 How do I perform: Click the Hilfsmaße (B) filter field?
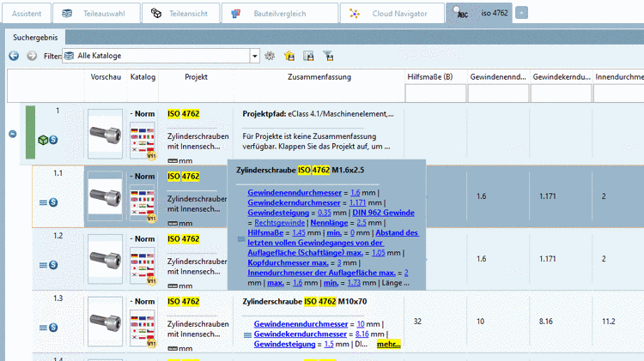[435, 93]
